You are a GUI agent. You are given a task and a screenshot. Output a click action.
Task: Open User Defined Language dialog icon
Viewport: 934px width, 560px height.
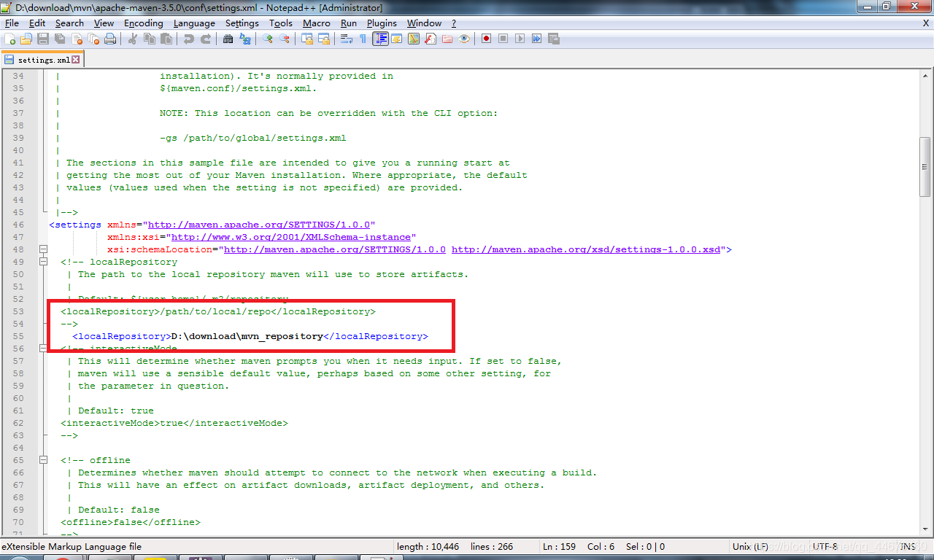tap(395, 39)
